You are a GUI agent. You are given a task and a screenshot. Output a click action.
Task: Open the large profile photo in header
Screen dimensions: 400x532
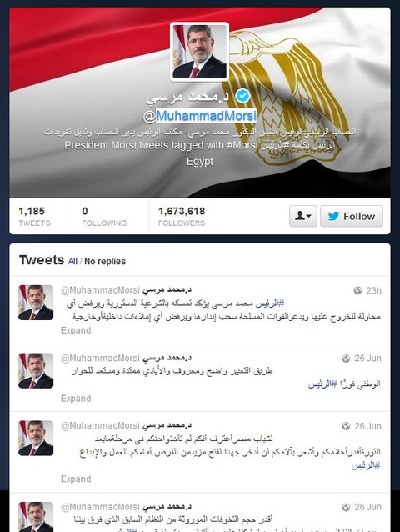[x=200, y=52]
